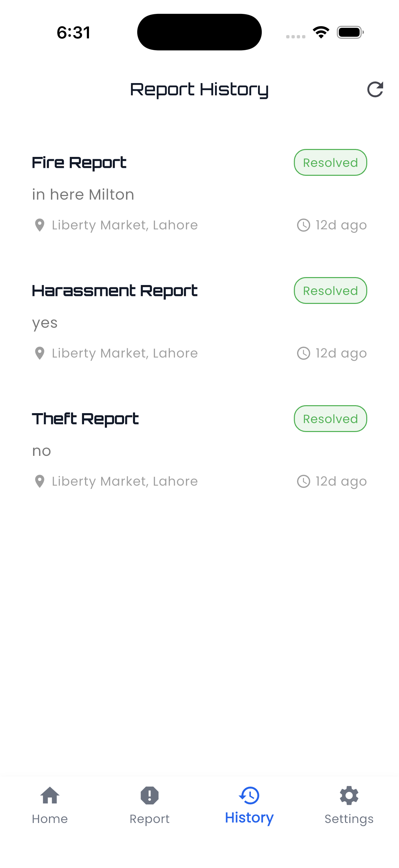This screenshot has width=399, height=868.
Task: Tap the battery indicator in status bar
Action: [350, 32]
